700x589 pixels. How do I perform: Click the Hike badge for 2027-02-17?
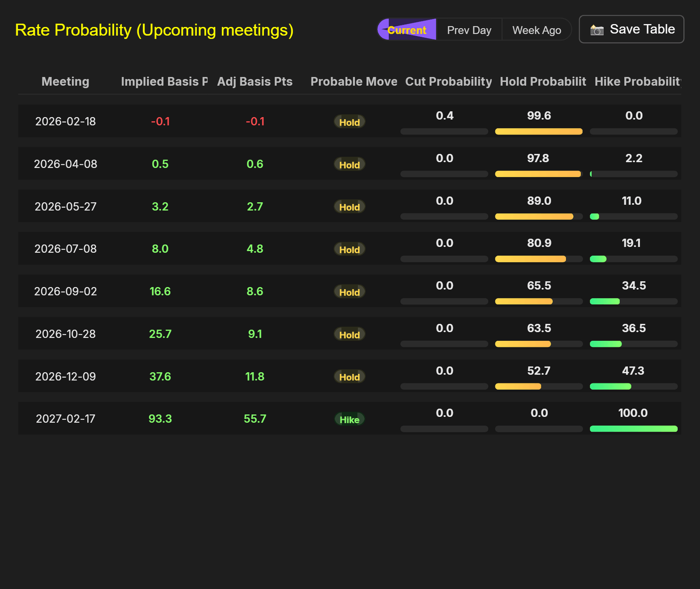pyautogui.click(x=350, y=420)
